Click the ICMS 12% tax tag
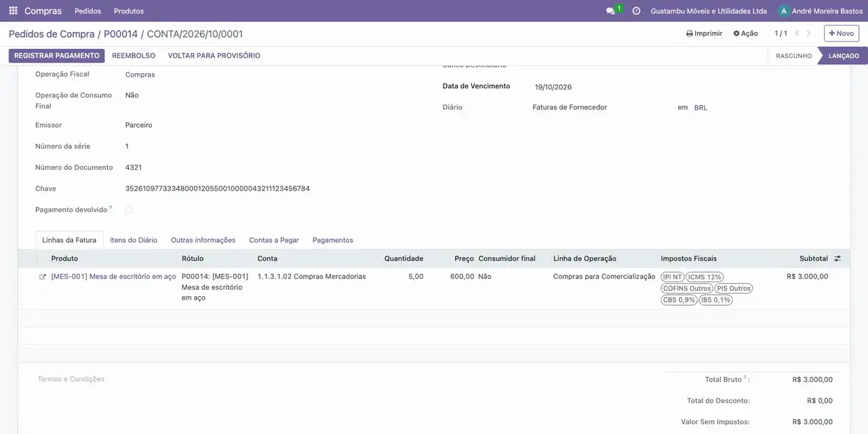This screenshot has height=434, width=868. [705, 277]
